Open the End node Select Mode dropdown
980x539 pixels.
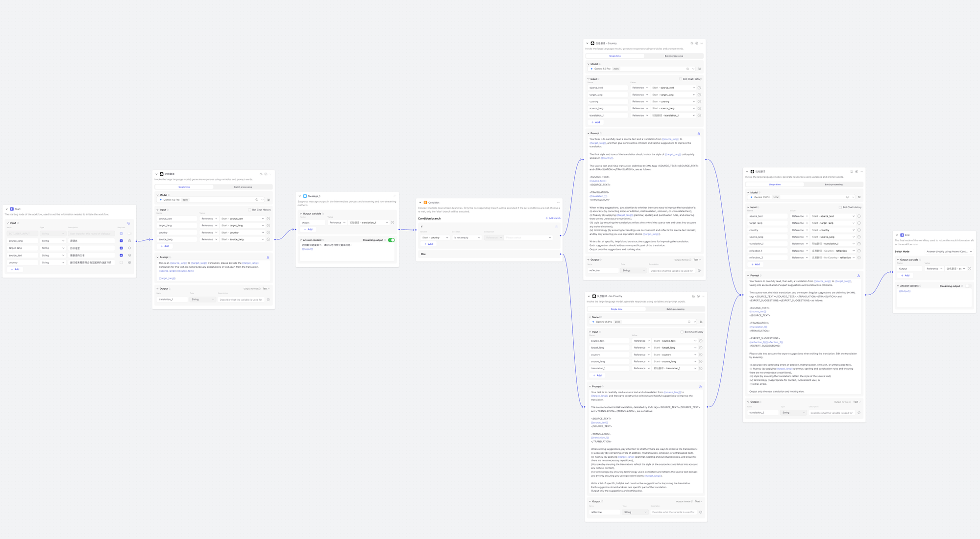click(949, 252)
